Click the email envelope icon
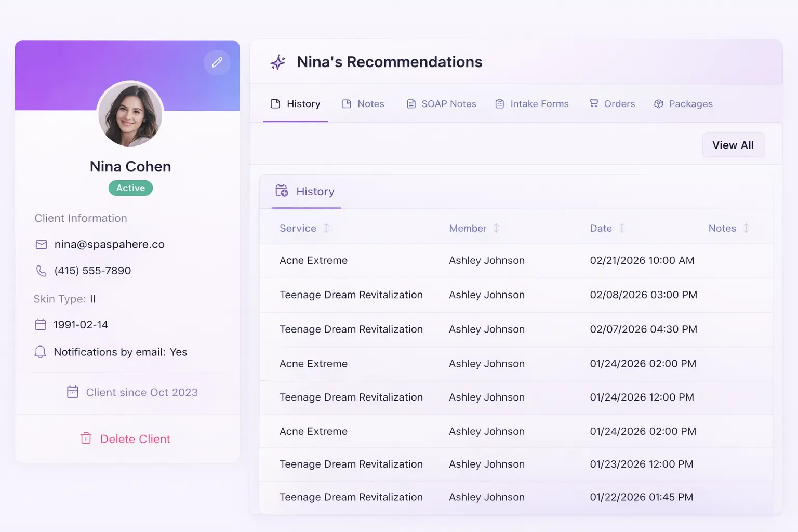 41,244
